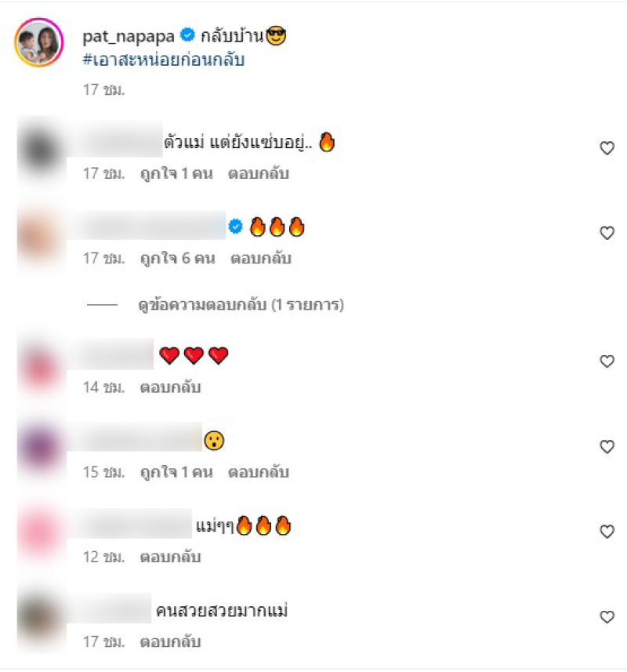This screenshot has width=627, height=672.
Task: Open the pat_napapa username link
Action: click(129, 36)
